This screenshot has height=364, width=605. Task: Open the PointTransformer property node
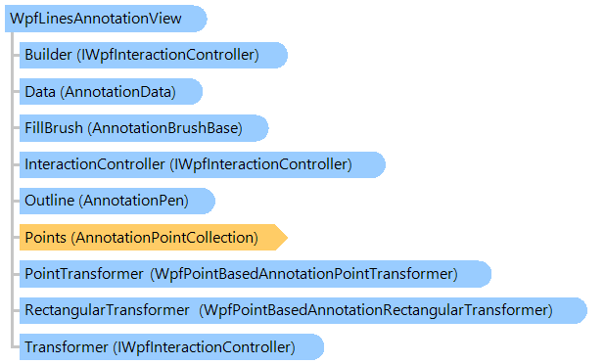pos(256,274)
